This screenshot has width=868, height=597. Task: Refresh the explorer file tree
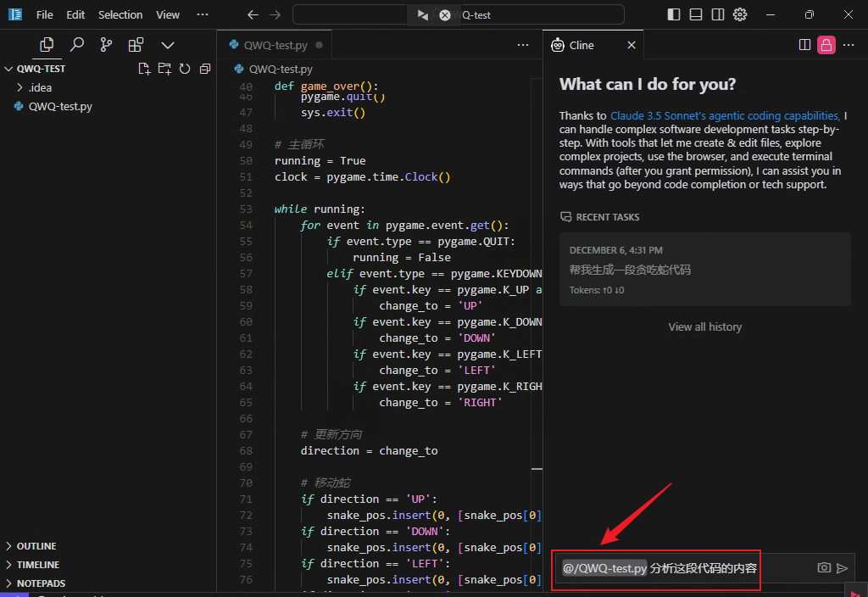click(184, 69)
